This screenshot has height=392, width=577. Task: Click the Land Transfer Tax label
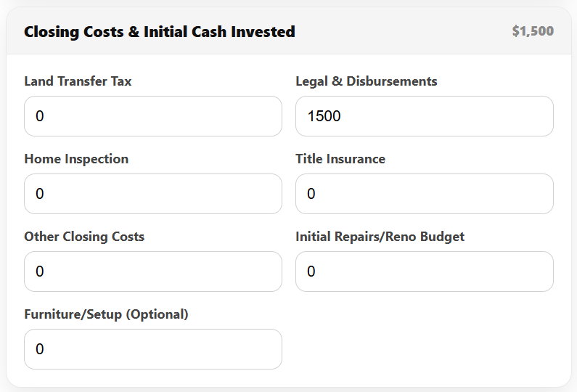point(78,81)
